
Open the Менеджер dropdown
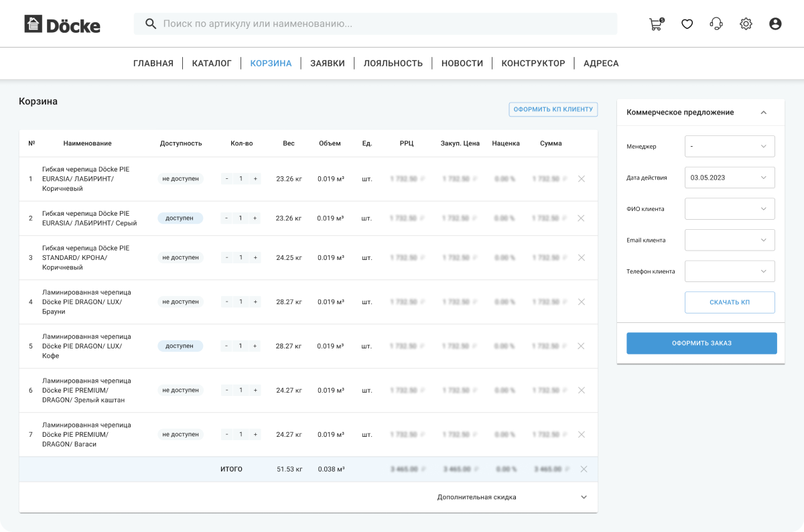tap(730, 146)
